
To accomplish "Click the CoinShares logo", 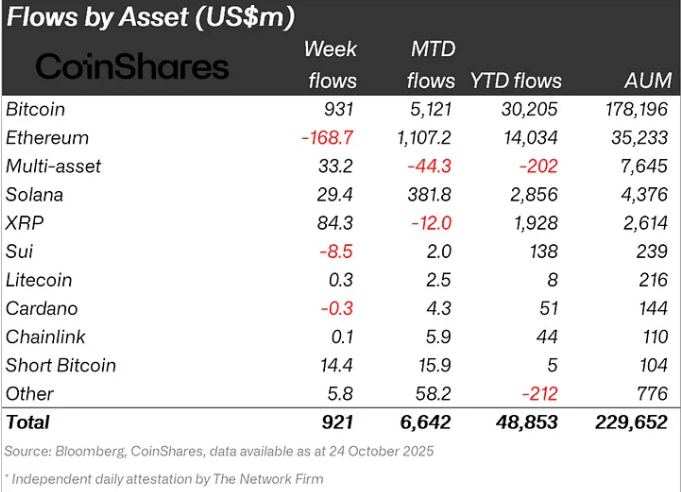I will (x=133, y=68).
